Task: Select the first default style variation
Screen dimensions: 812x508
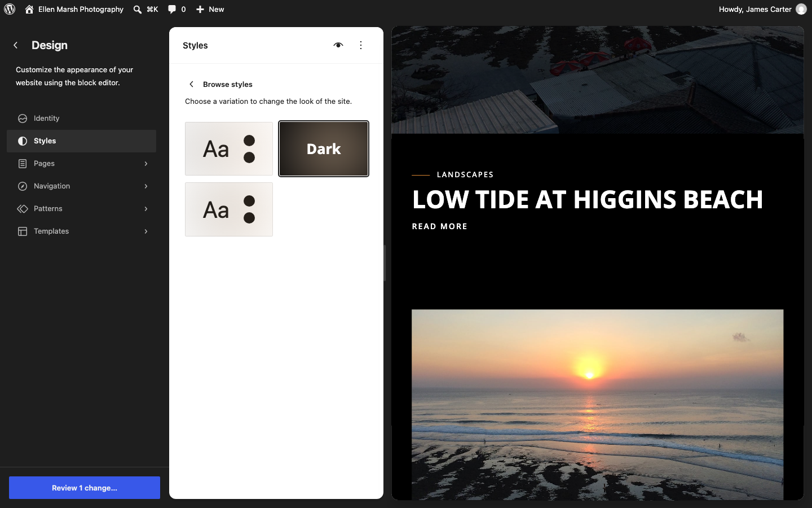Action: click(229, 149)
